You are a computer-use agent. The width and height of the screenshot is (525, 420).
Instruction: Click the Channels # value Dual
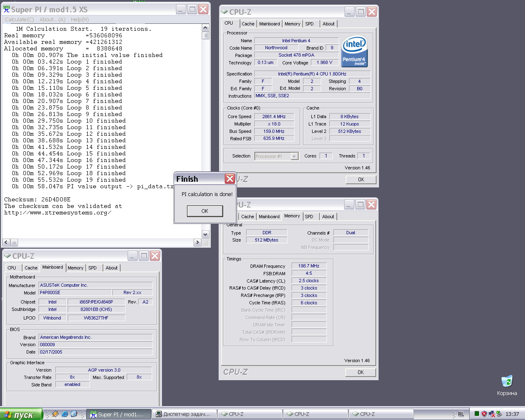[351, 233]
